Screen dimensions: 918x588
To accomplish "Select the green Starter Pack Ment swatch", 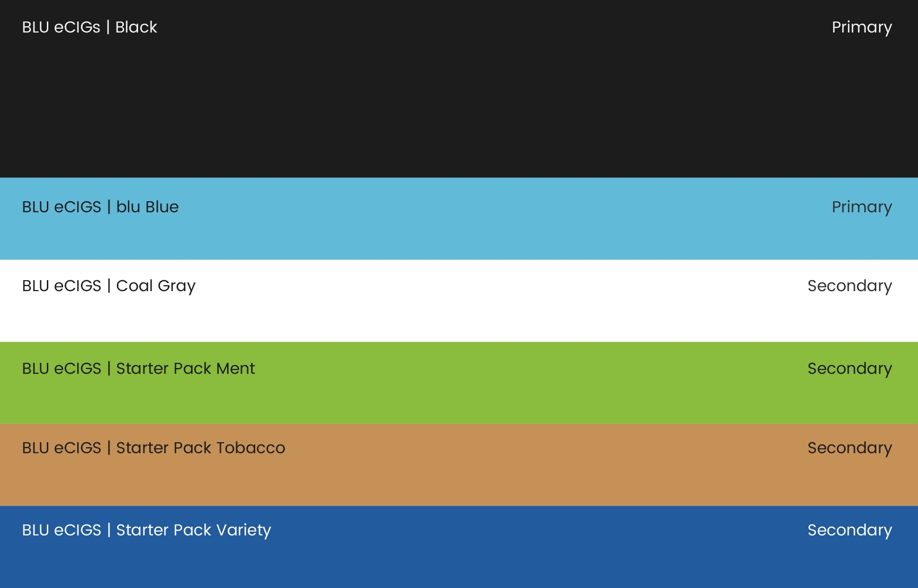I will (459, 397).
